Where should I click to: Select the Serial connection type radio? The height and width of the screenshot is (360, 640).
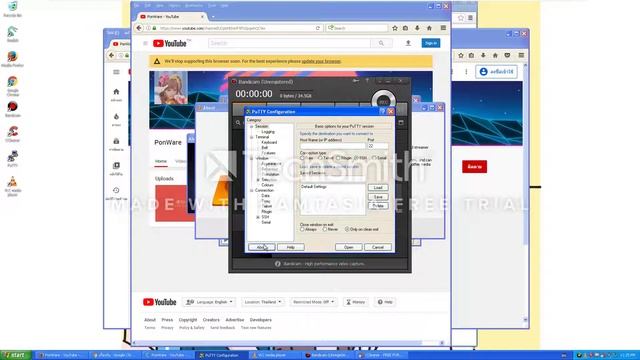point(374,158)
